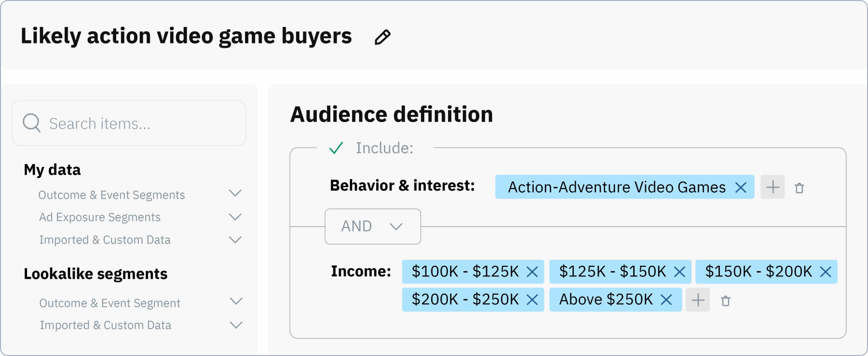Select the My data section header

coord(52,170)
